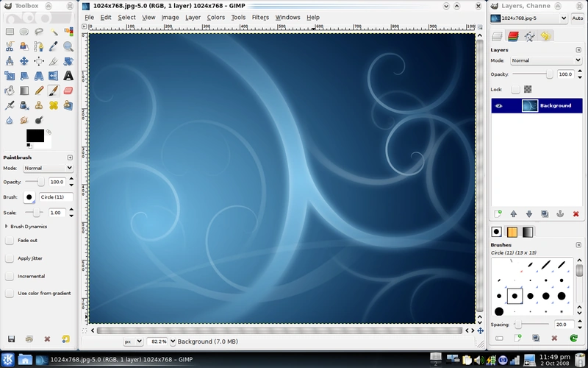
Task: Select the Blur/Sharpen droplet tool
Action: click(10, 120)
